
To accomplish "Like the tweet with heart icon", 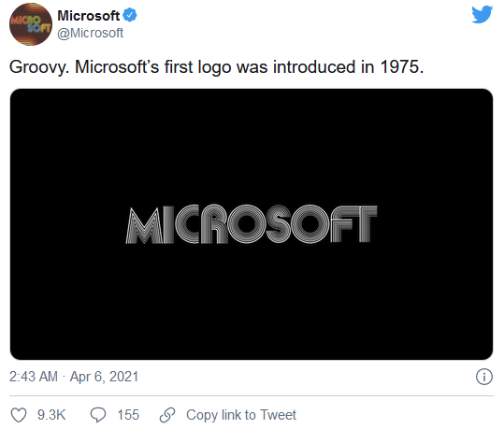I will tap(19, 415).
